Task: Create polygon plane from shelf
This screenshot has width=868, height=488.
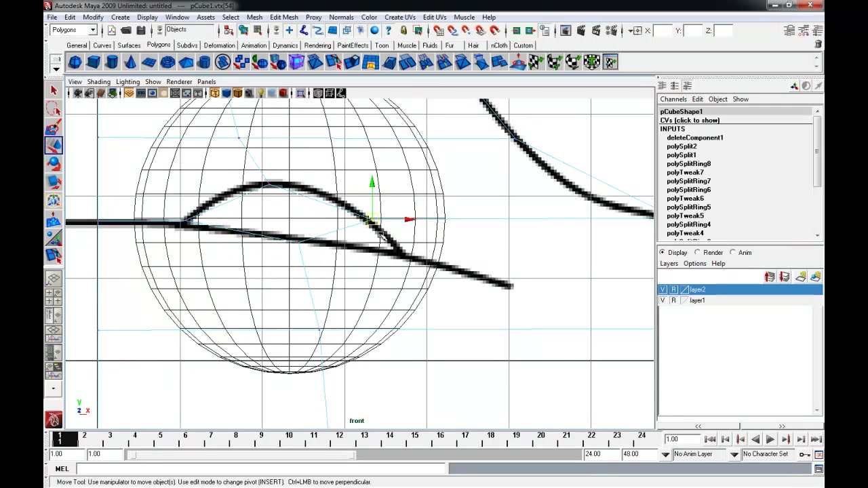Action: [x=149, y=62]
